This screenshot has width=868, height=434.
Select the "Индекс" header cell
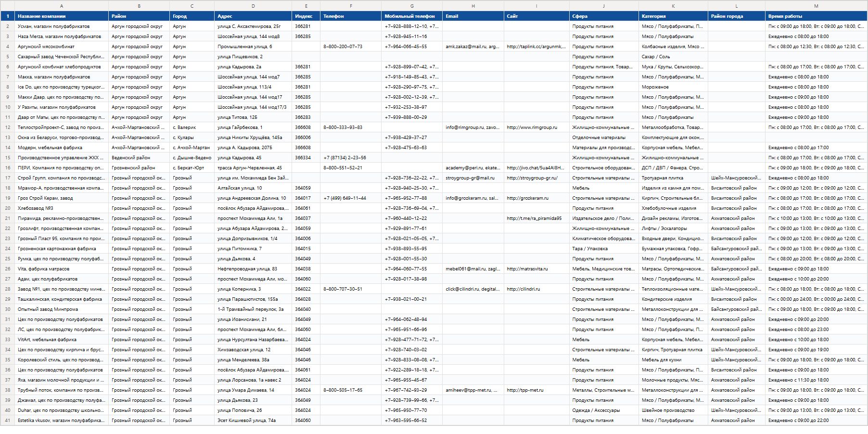306,16
